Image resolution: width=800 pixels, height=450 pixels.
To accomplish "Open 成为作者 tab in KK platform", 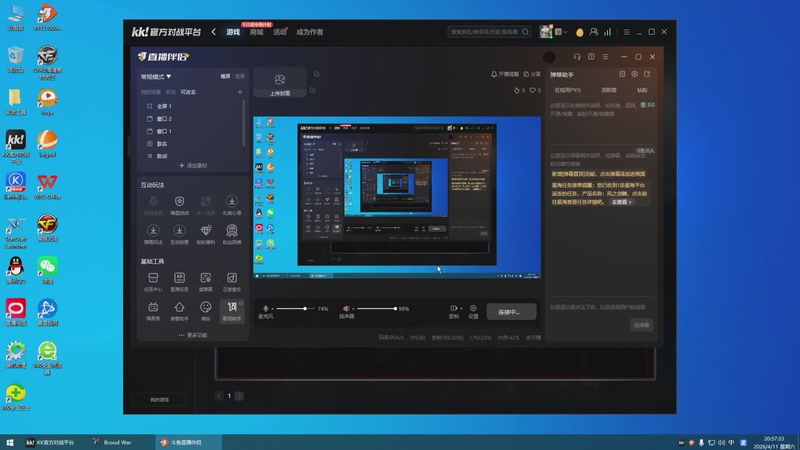I will tap(310, 32).
